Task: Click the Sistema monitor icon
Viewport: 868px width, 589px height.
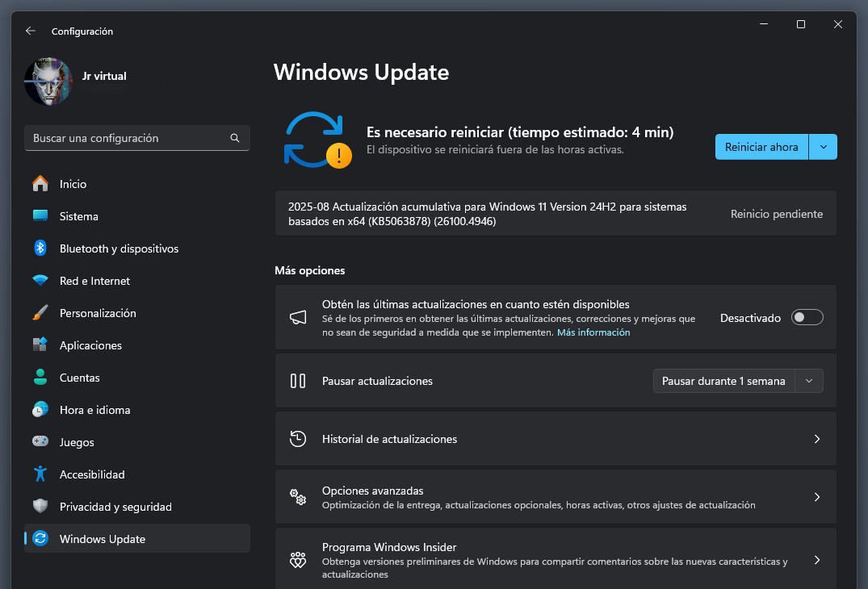Action: pos(40,215)
